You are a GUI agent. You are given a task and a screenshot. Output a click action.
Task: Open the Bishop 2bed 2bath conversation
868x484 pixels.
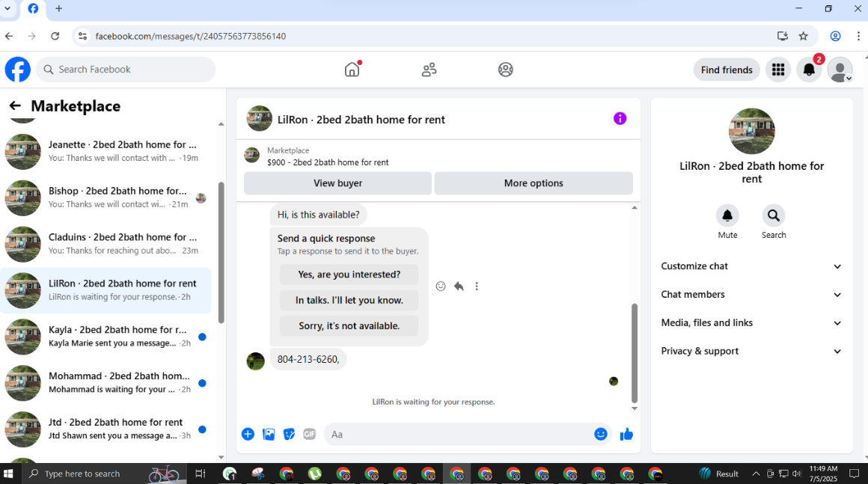[x=106, y=197]
